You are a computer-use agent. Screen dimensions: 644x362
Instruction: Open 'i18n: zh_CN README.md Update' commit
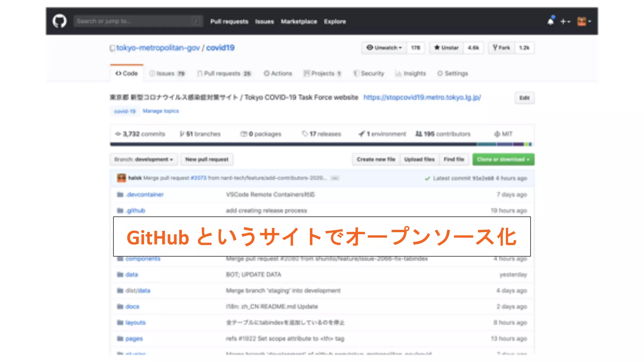272,307
